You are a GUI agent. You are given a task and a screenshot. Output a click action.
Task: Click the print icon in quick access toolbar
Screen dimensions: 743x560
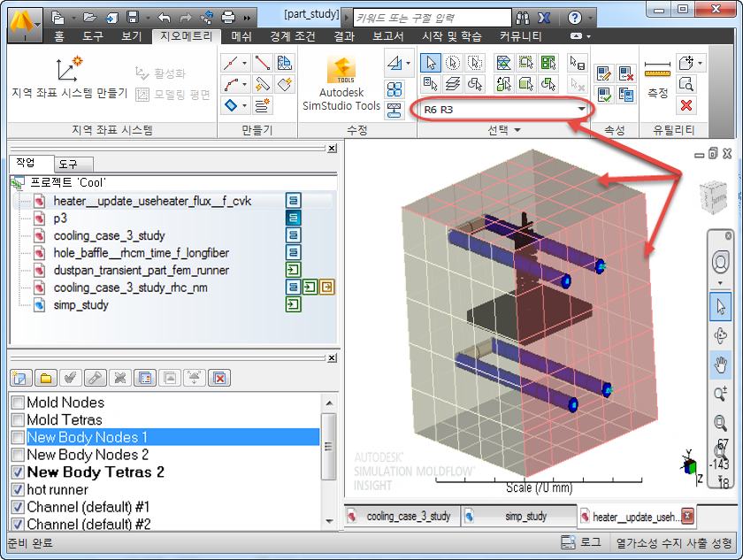tap(228, 18)
